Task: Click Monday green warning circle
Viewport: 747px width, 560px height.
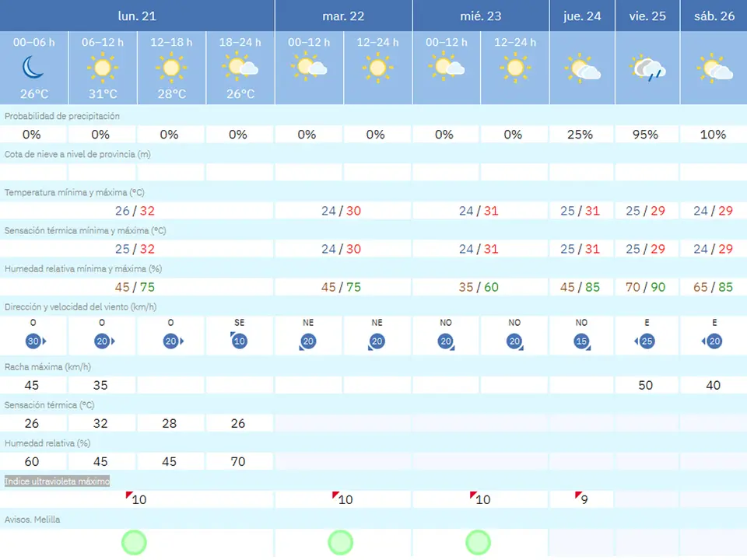Action: [x=134, y=542]
